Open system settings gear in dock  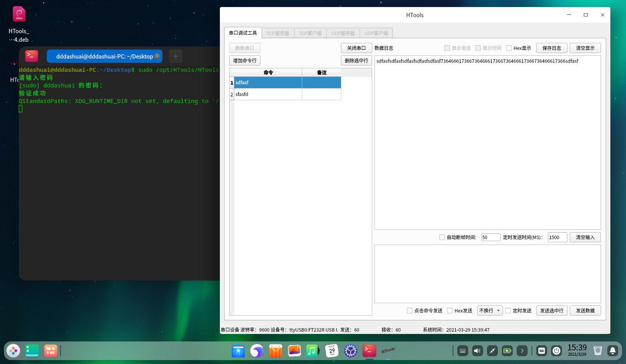click(x=350, y=351)
